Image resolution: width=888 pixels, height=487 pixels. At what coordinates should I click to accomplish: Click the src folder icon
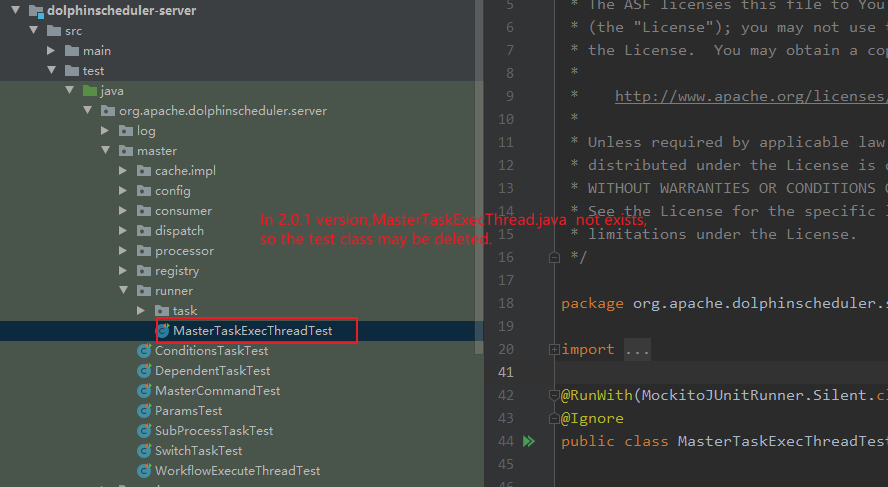54,31
